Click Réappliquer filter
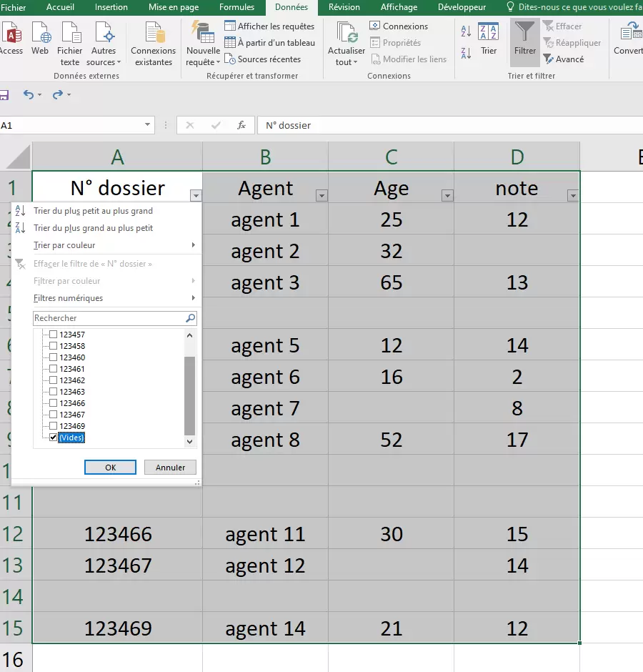Viewport: 643px width, 672px height. 572,42
